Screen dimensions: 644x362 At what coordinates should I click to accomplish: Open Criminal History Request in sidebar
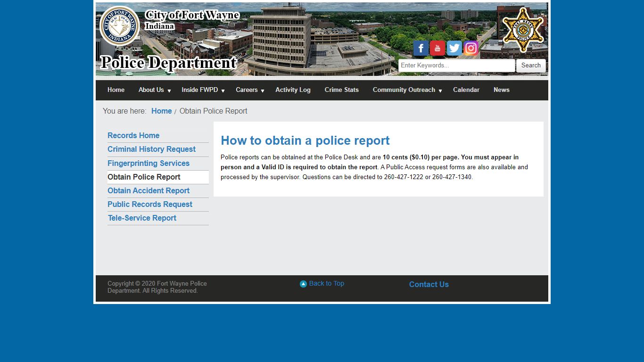pyautogui.click(x=151, y=149)
